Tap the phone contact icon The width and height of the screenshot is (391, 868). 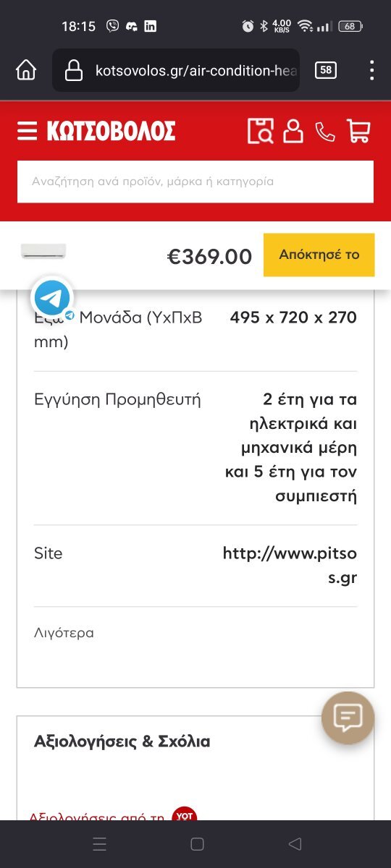coord(325,132)
